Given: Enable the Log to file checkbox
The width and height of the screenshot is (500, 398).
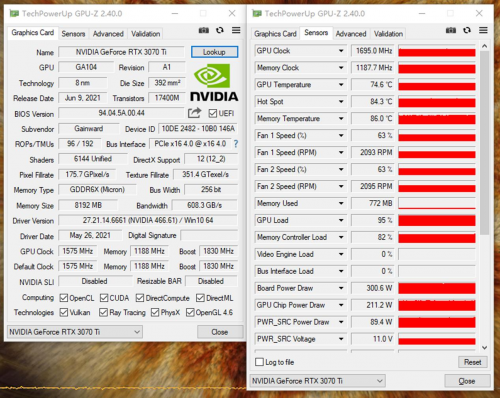Looking at the screenshot, I should [x=259, y=362].
